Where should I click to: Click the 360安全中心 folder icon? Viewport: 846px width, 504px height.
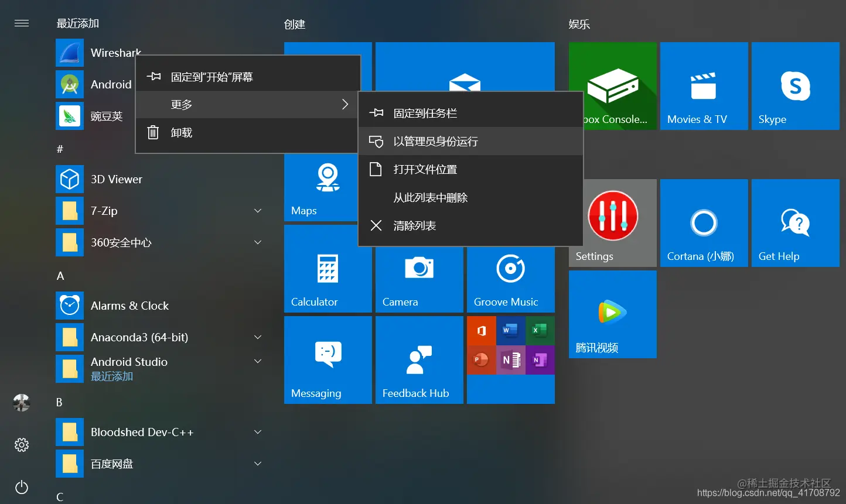point(70,242)
